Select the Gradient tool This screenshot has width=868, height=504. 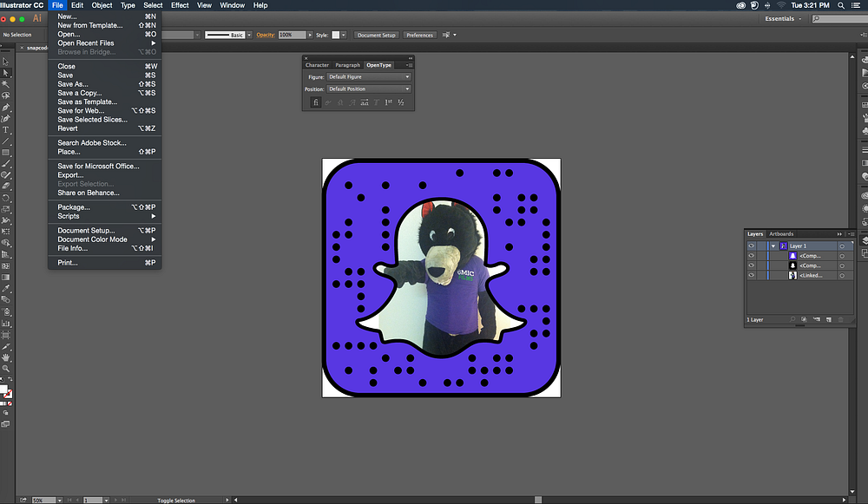coord(5,278)
